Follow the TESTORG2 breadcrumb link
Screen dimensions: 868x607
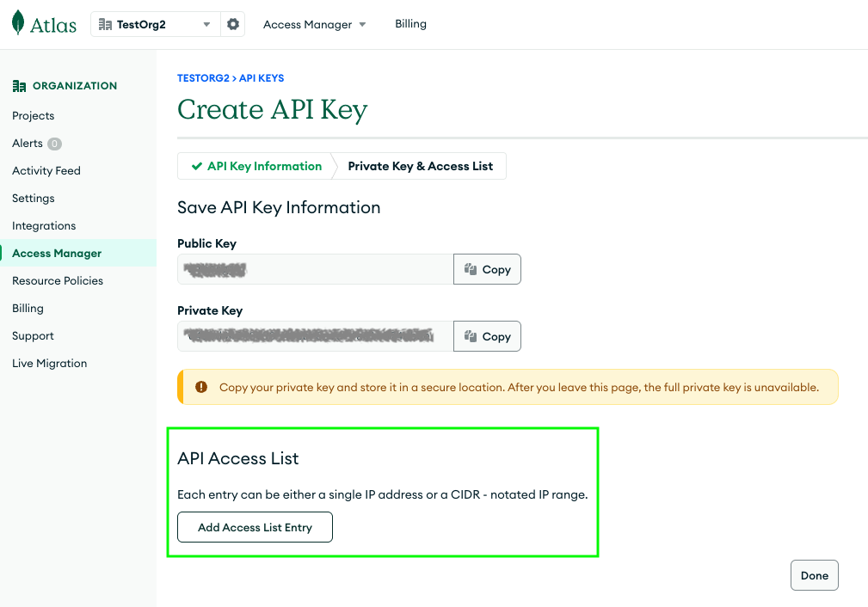[203, 78]
